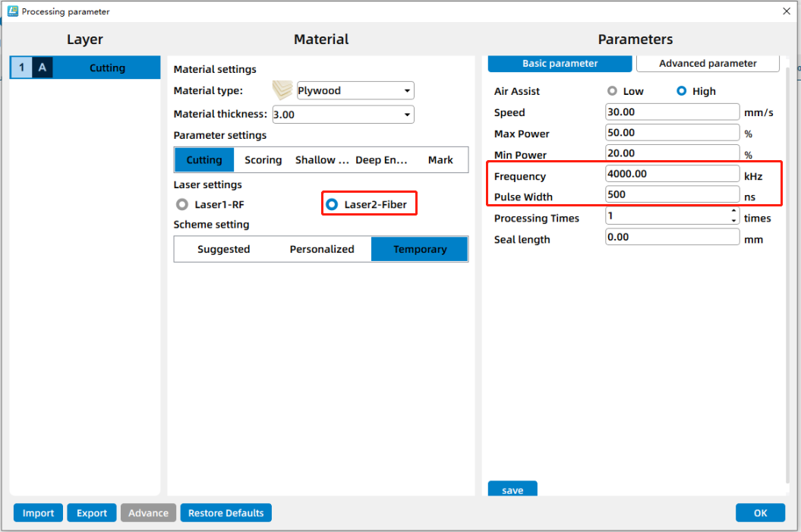This screenshot has width=801, height=532.
Task: Choose the Mark parameter setting
Action: [440, 160]
